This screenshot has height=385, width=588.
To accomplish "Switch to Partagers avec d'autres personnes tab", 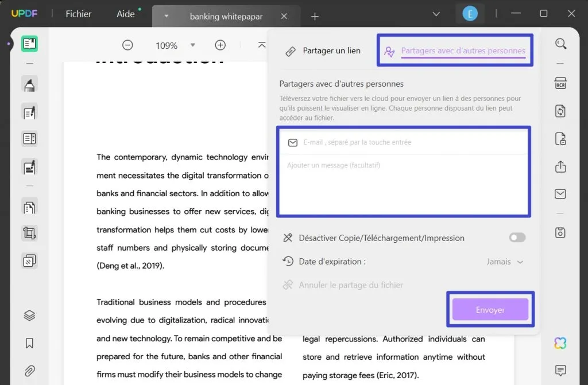I will (455, 50).
